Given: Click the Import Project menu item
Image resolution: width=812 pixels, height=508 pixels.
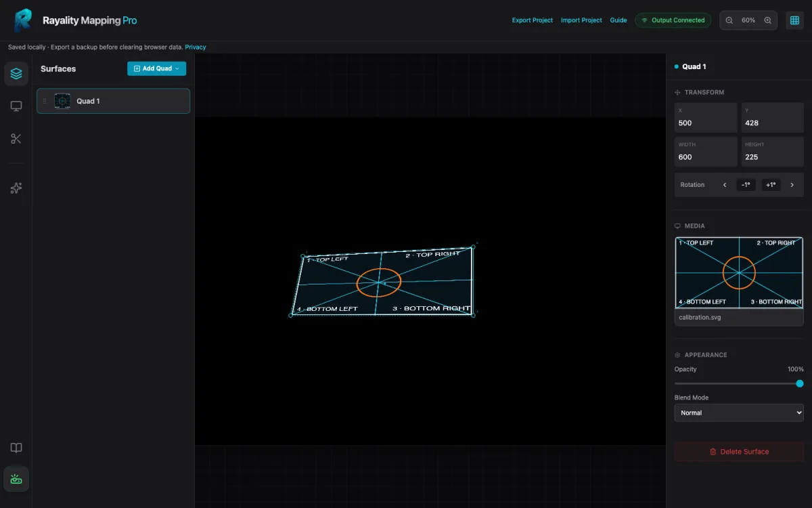Looking at the screenshot, I should (581, 20).
